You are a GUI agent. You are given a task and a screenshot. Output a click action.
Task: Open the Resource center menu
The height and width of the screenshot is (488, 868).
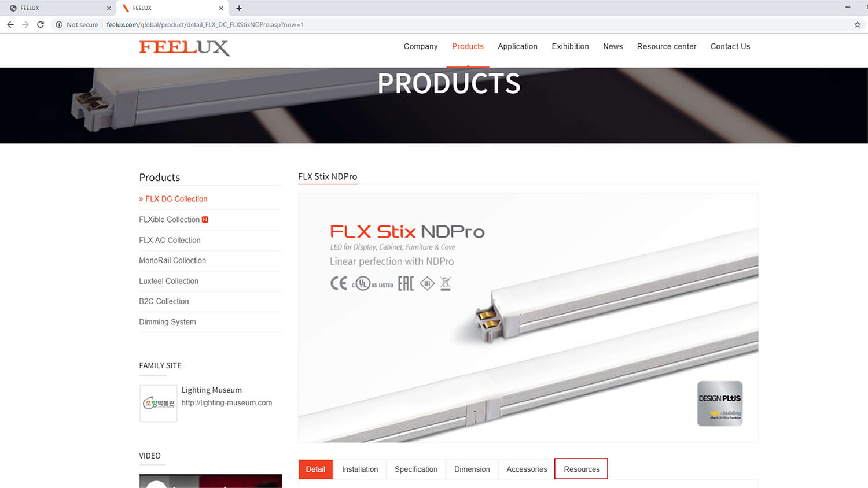pyautogui.click(x=667, y=46)
